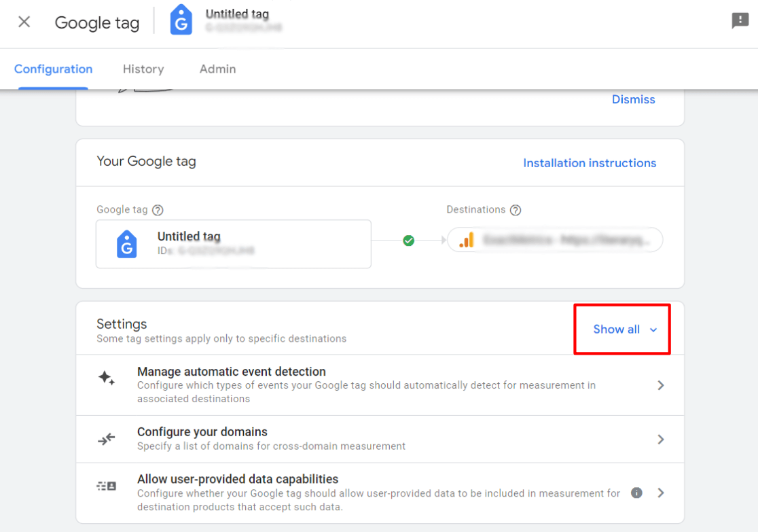Screen dimensions: 758x532
Task: Click the green connection checkmark icon
Action: [x=408, y=241]
